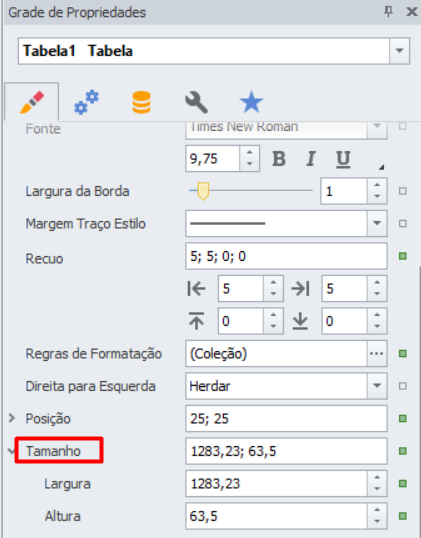Click the left padding value field
This screenshot has width=421, height=538.
[241, 288]
